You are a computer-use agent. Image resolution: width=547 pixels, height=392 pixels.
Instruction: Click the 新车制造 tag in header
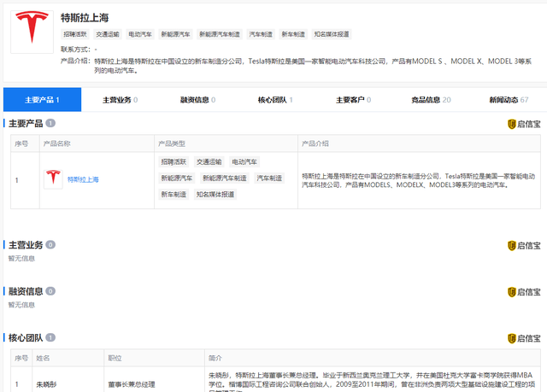293,34
